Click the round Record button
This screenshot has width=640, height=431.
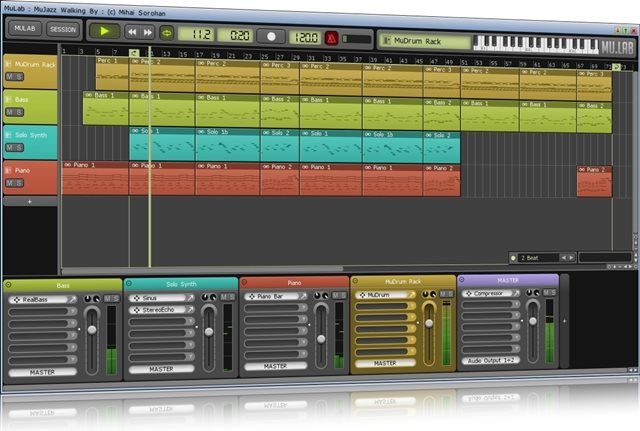tap(271, 37)
